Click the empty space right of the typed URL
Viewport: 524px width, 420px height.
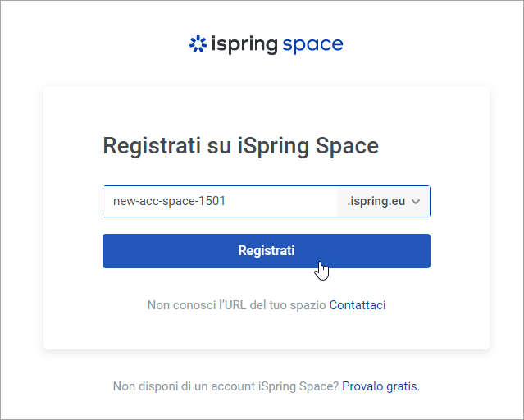click(x=283, y=201)
